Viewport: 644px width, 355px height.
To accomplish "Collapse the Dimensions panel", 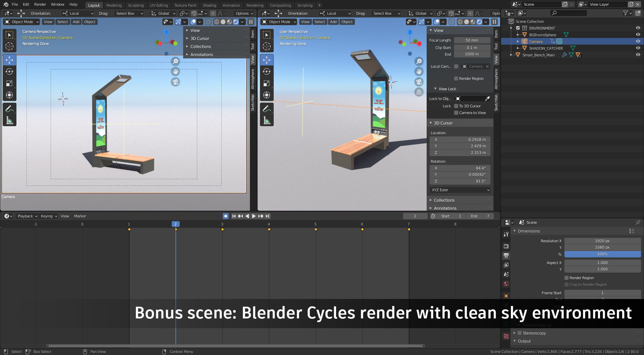I will 515,231.
